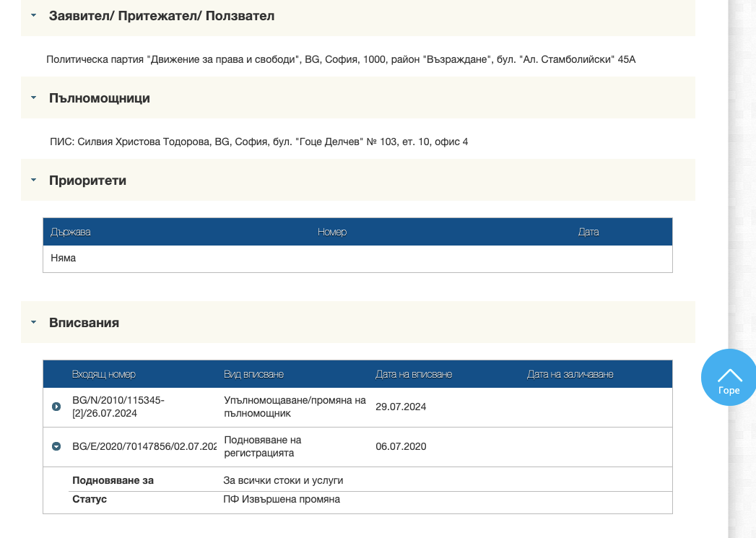Click the arrow beside Вписвания heading
Screen dimensions: 756x538
pos(33,323)
